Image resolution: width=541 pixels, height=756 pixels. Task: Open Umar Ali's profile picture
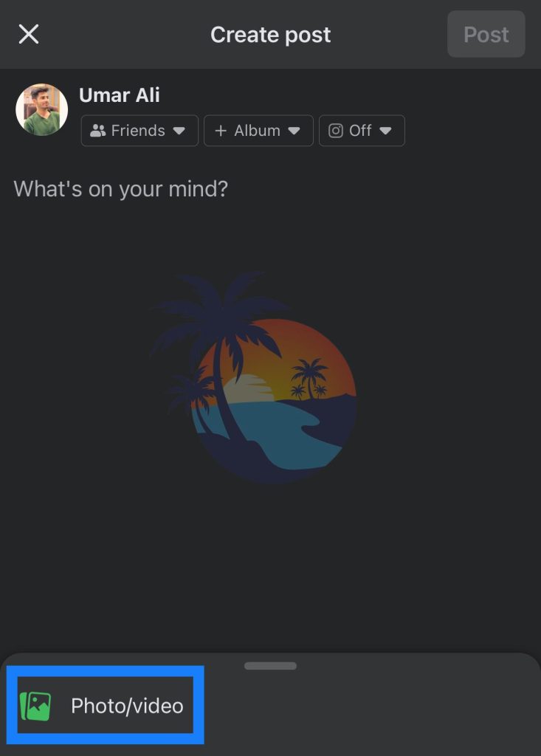pyautogui.click(x=42, y=110)
